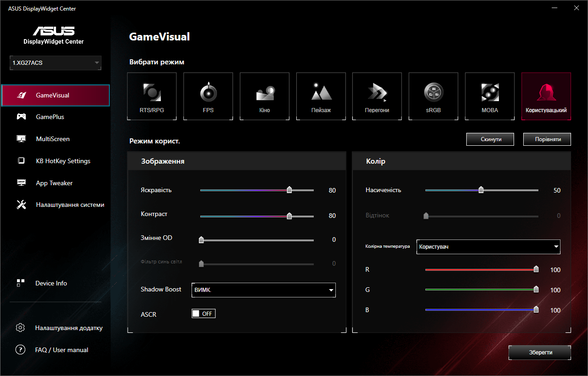Click the Яскравість brightness slider handle
This screenshot has height=376, width=588.
click(x=289, y=190)
